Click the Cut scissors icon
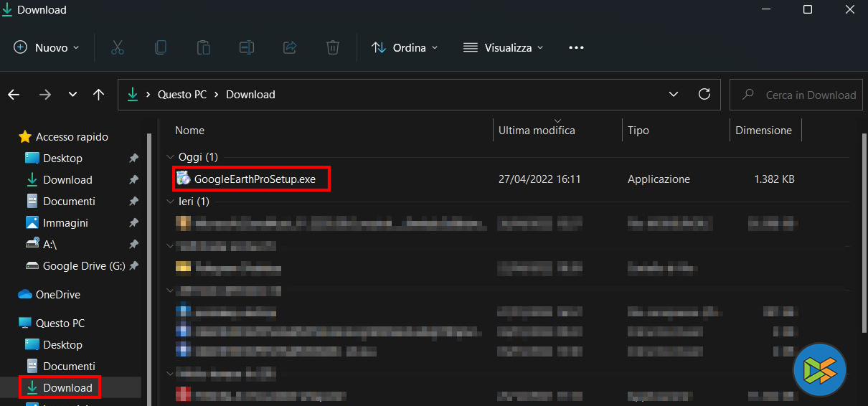The width and height of the screenshot is (868, 406). coord(118,48)
